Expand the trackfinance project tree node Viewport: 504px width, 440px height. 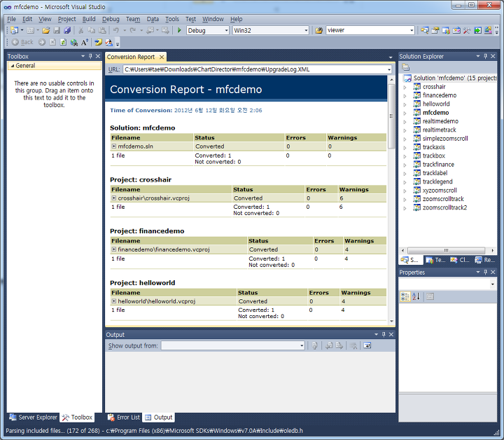405,165
